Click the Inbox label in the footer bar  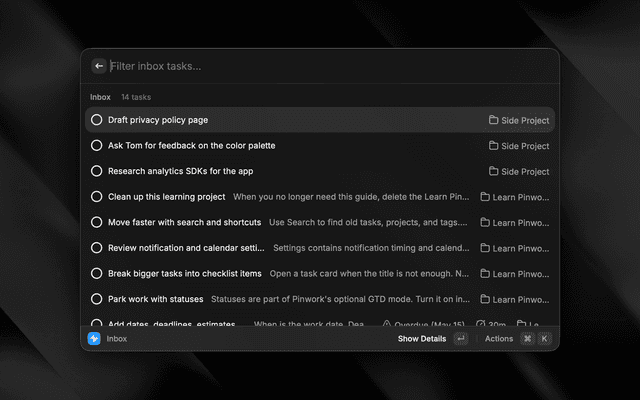tap(117, 339)
